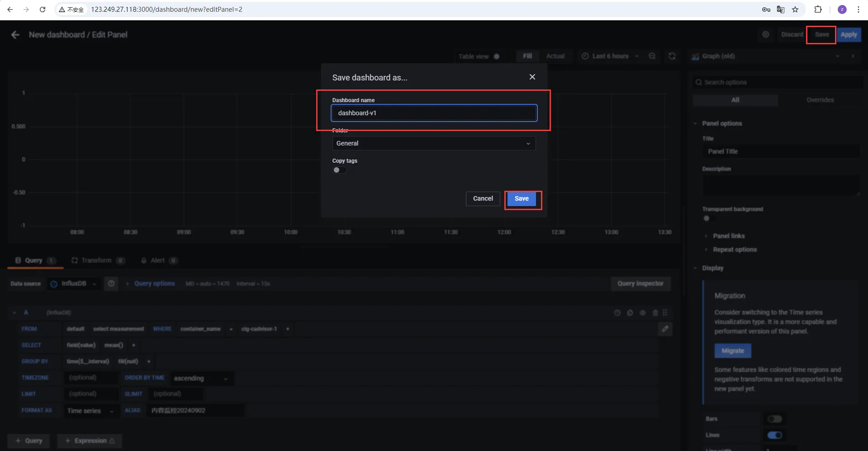Add an Expression button
The image size is (868, 451).
[90, 441]
